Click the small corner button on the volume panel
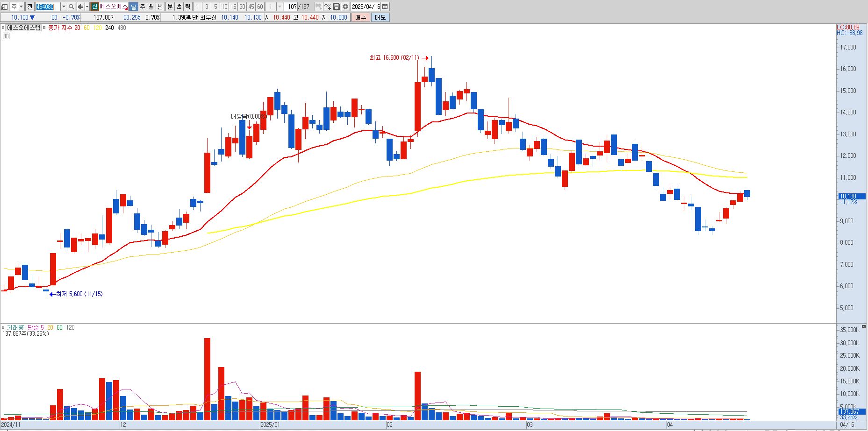868x431 pixels. 864,327
